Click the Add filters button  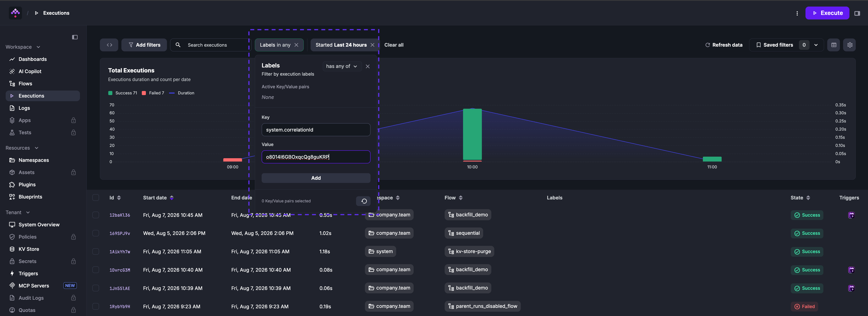pyautogui.click(x=144, y=45)
